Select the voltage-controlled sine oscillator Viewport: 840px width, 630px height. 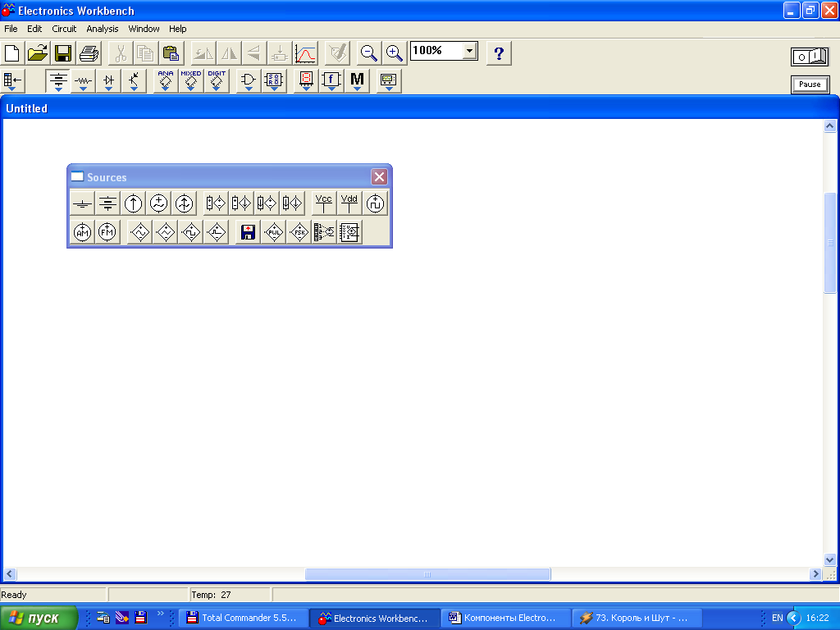[140, 232]
